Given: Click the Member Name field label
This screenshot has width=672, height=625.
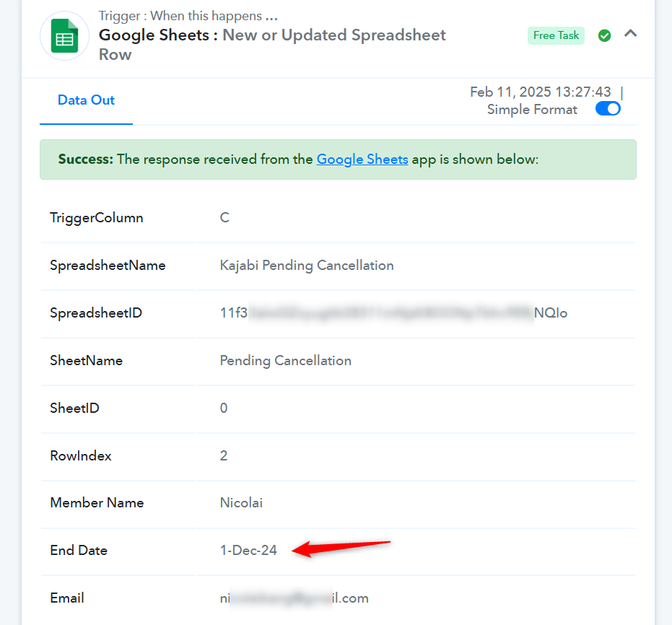Looking at the screenshot, I should [x=97, y=503].
